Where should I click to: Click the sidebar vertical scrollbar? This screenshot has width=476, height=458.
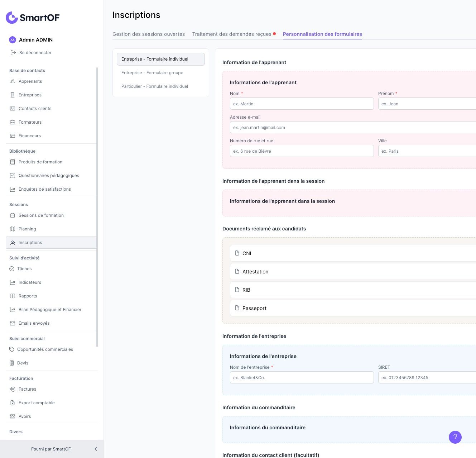[x=97, y=207]
